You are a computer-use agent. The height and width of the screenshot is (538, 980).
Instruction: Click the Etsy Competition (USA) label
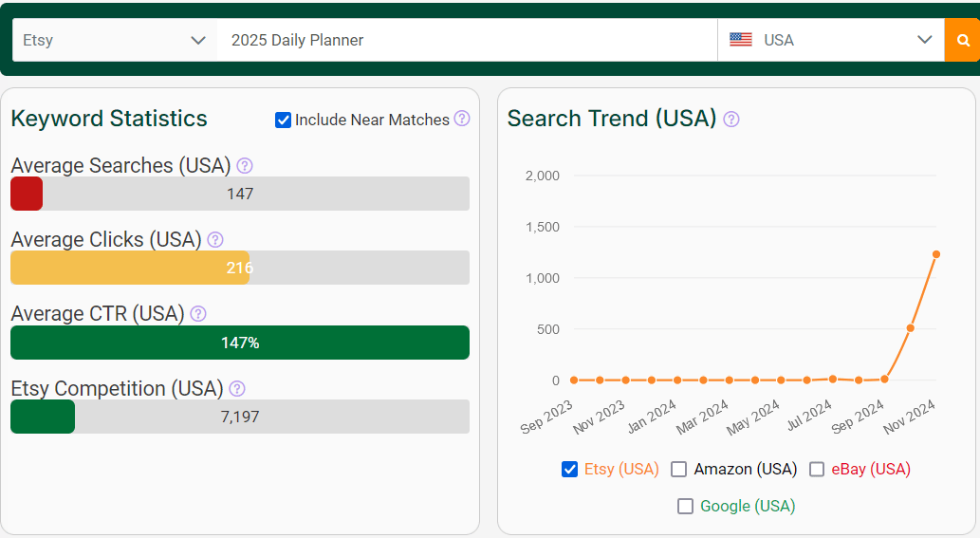coord(117,389)
